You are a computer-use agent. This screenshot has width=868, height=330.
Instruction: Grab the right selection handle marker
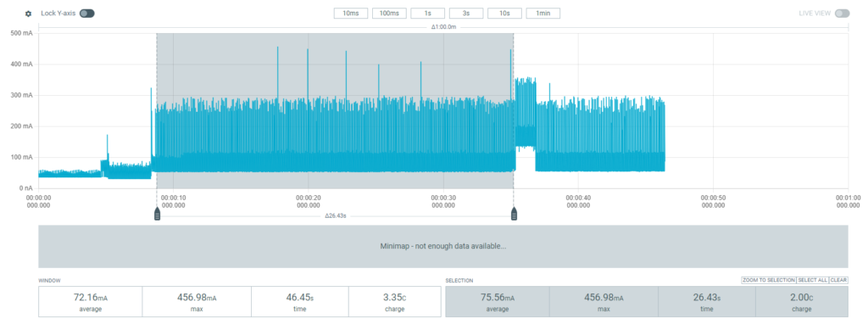pyautogui.click(x=514, y=214)
